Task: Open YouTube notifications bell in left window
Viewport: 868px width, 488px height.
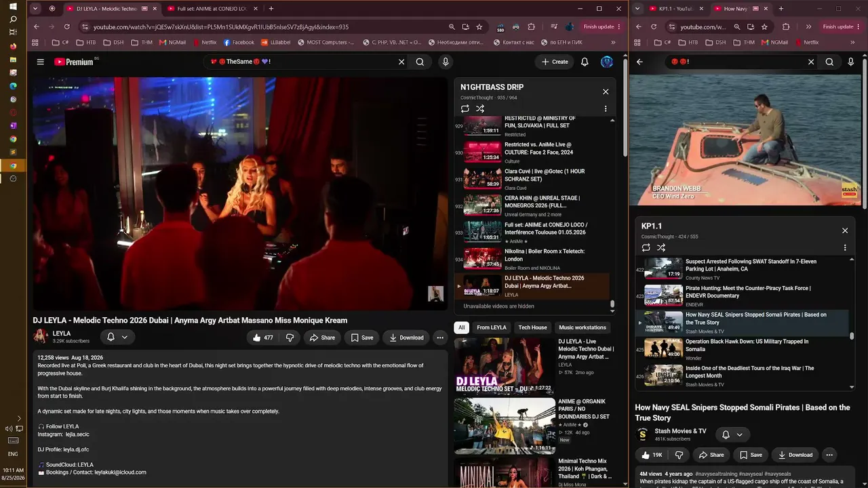Action: click(x=585, y=62)
